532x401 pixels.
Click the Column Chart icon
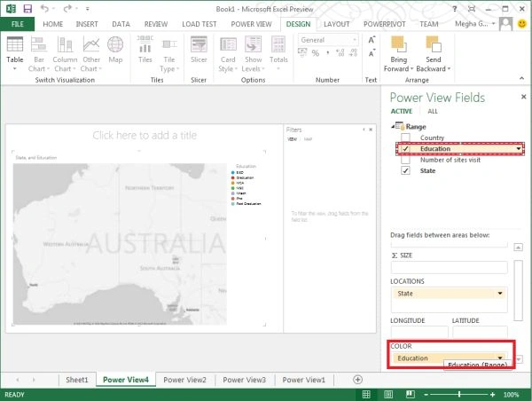pyautogui.click(x=65, y=44)
